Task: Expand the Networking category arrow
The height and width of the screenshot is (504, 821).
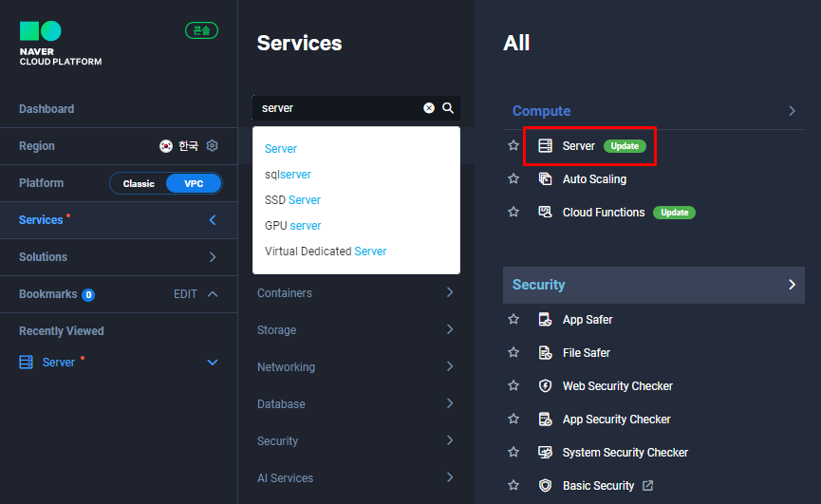Action: coord(450,366)
